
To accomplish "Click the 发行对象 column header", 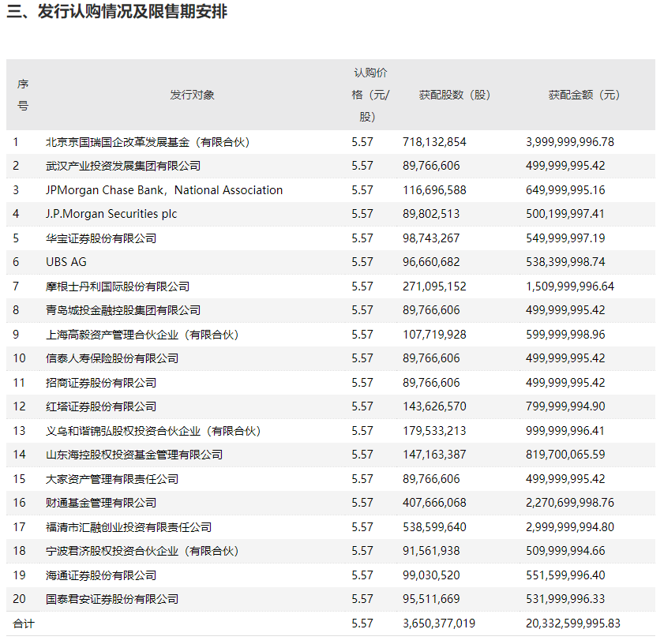I will pos(192,95).
